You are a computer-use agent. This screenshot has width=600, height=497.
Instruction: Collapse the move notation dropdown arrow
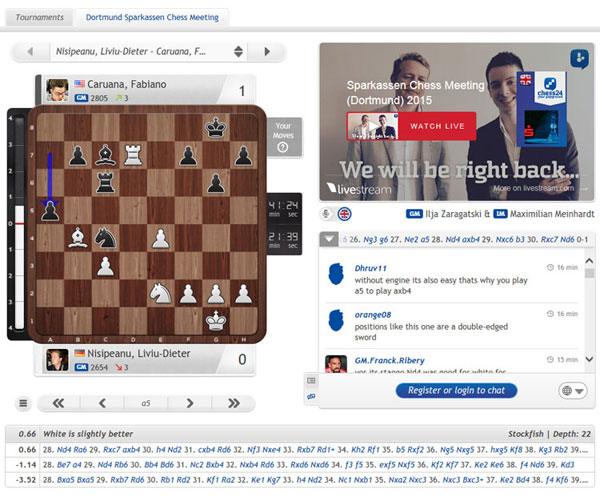[x=329, y=240]
